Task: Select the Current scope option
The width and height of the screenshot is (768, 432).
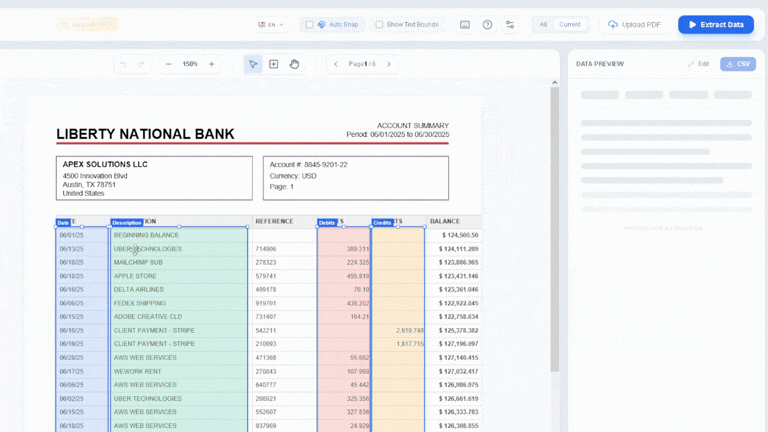Action: 569,25
